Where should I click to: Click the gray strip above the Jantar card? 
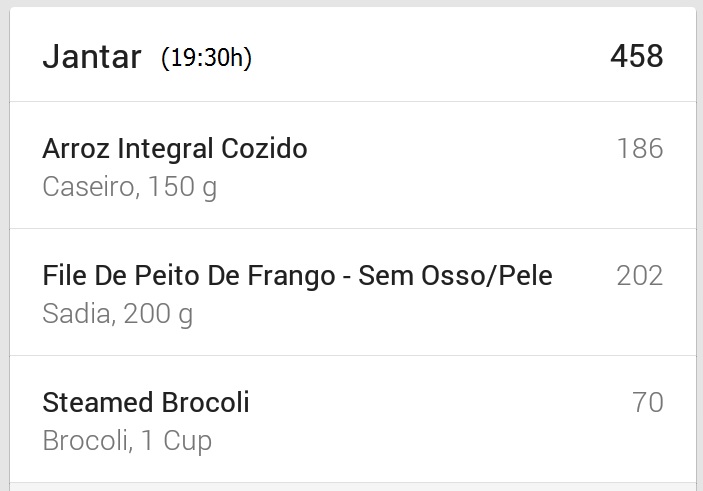click(352, 3)
